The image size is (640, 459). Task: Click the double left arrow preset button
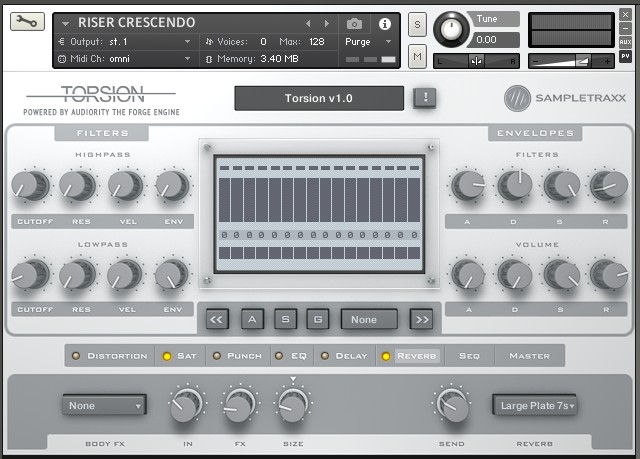[217, 320]
